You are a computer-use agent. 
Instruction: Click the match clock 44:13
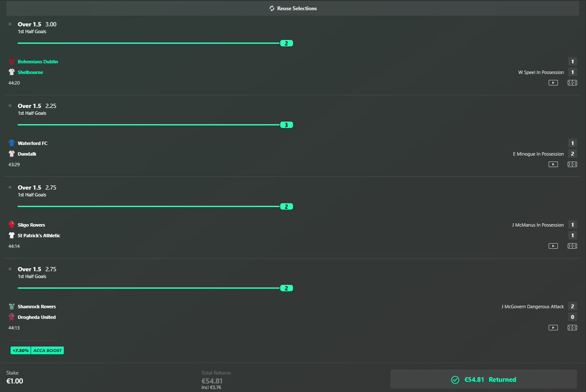click(x=14, y=328)
